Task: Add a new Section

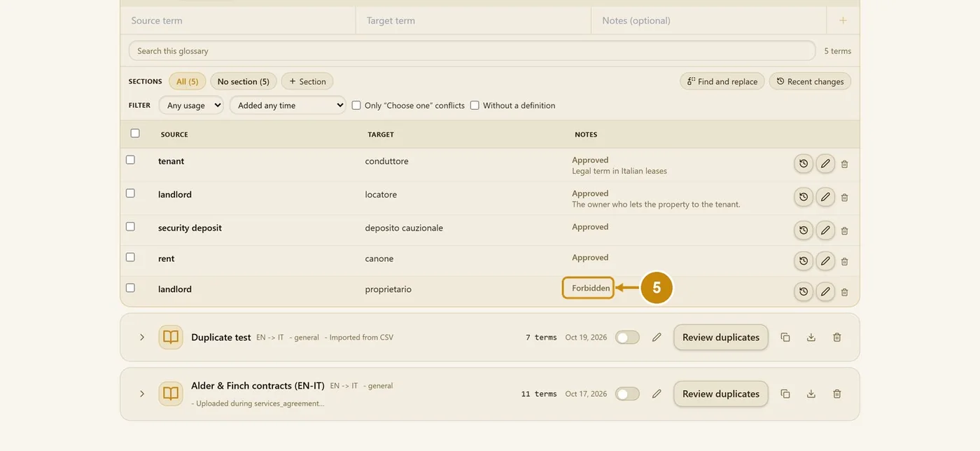Action: pyautogui.click(x=307, y=81)
